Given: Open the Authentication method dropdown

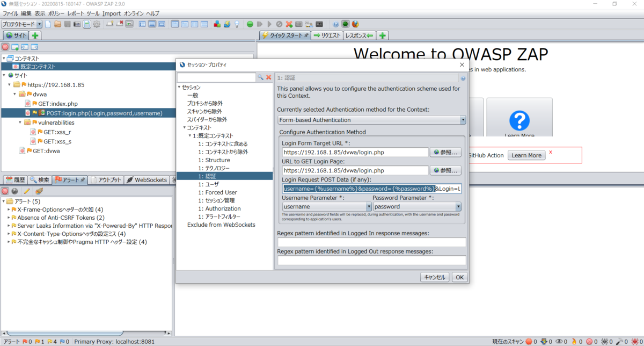Looking at the screenshot, I should (x=463, y=120).
